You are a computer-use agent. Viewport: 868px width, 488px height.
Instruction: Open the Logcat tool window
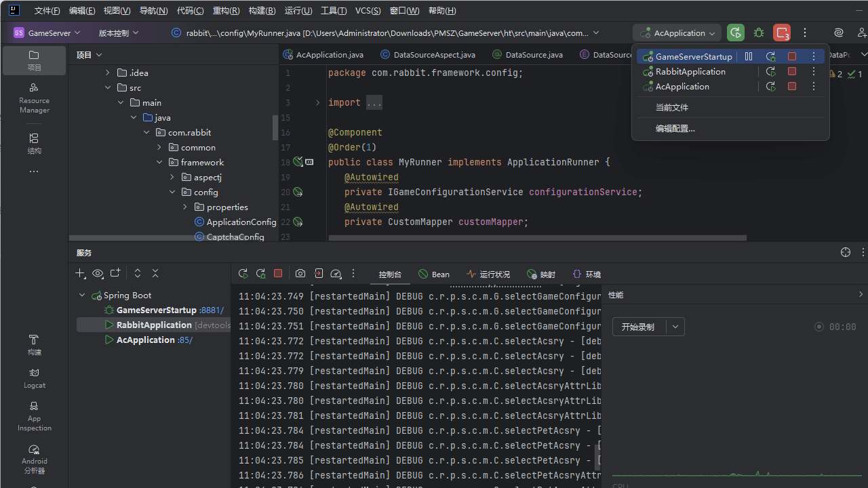point(35,378)
